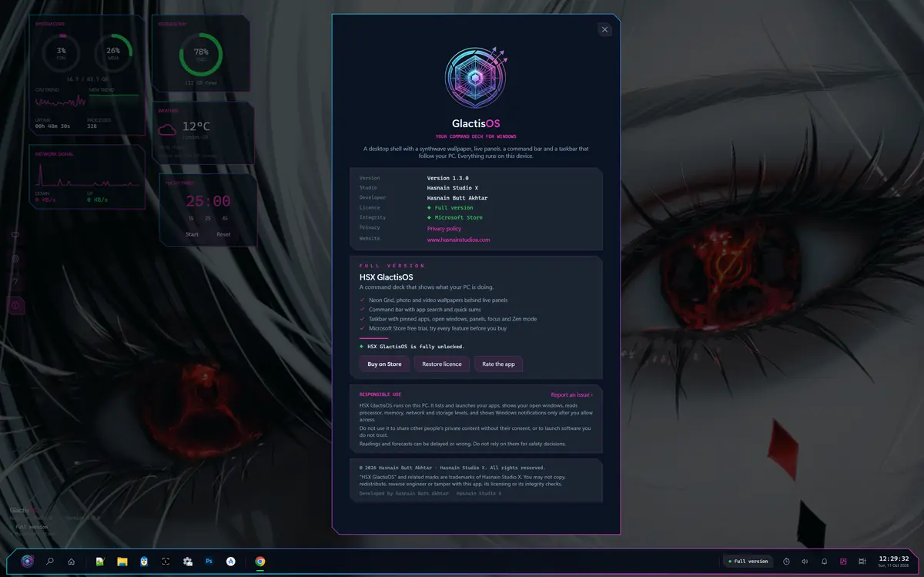This screenshot has height=577, width=924.
Task: Click the CPU trend graph
Action: coord(60,101)
